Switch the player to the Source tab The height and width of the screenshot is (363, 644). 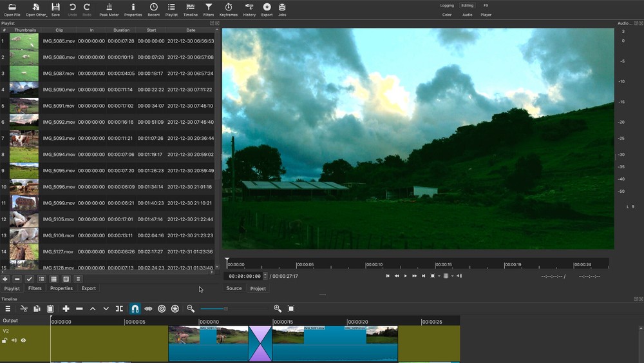[234, 289]
